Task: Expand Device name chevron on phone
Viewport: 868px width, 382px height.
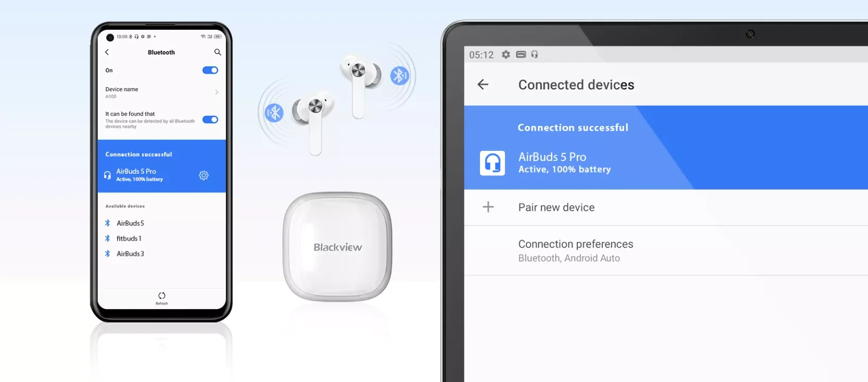Action: point(217,92)
